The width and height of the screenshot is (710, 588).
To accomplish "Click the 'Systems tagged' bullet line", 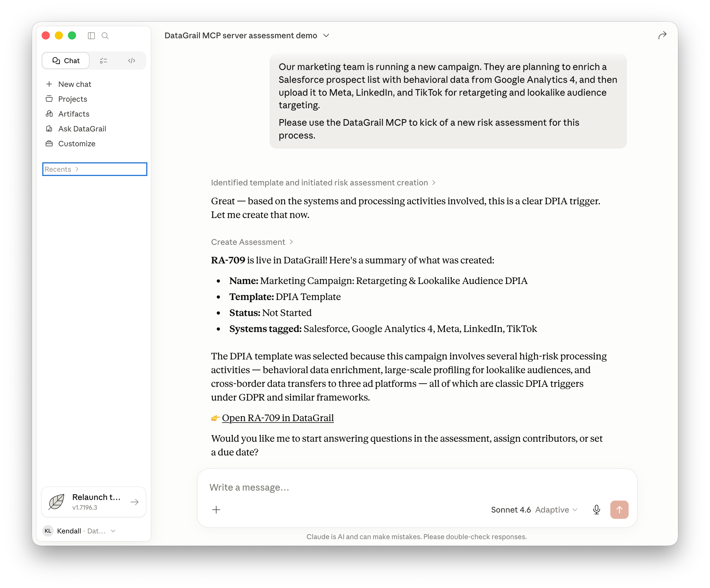I will click(383, 329).
